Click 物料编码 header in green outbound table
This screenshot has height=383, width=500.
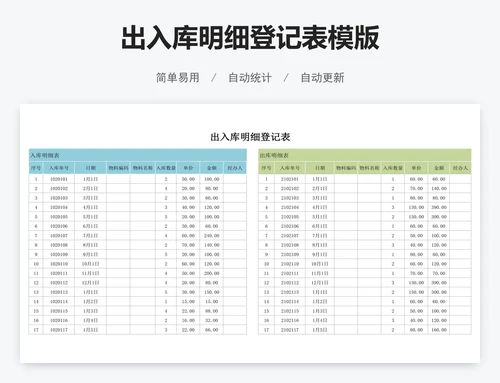point(346,168)
